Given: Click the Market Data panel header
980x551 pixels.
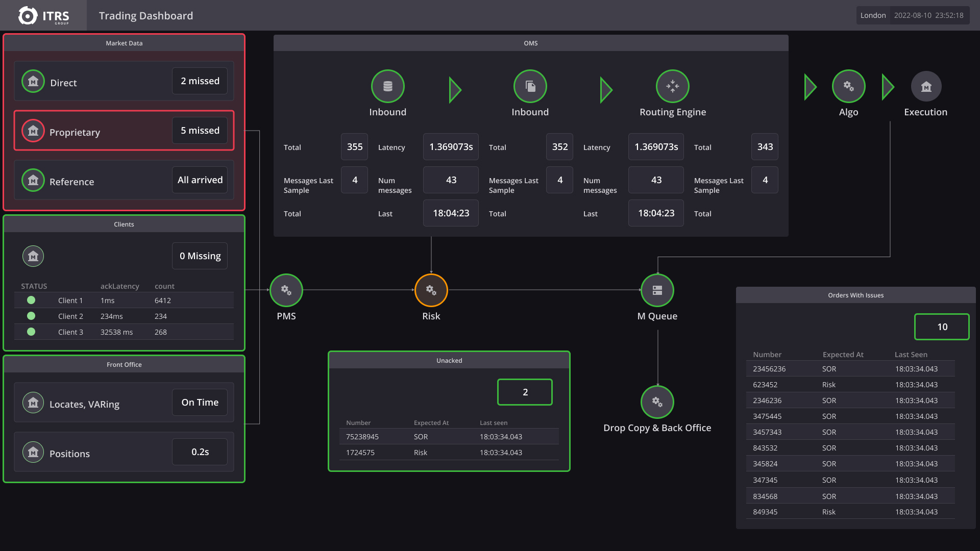Looking at the screenshot, I should coord(123,42).
